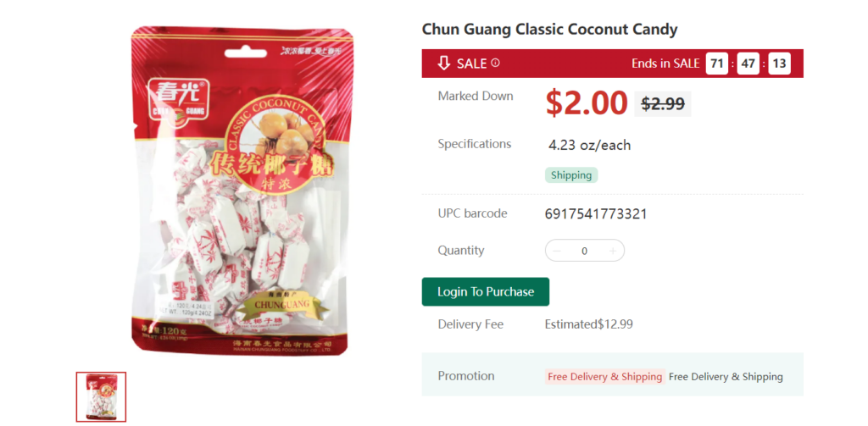Click the red Free Delivery & Shipping badge
This screenshot has height=426, width=868.
(x=605, y=377)
